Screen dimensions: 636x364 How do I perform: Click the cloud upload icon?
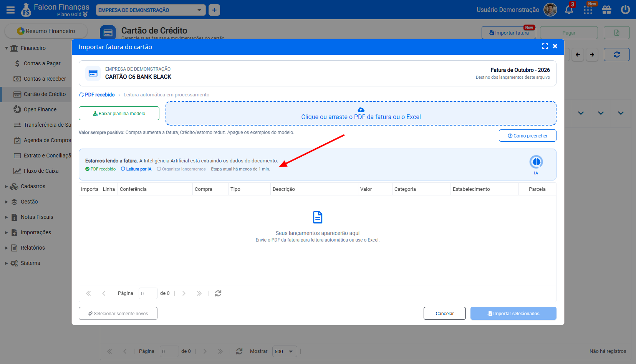point(361,110)
